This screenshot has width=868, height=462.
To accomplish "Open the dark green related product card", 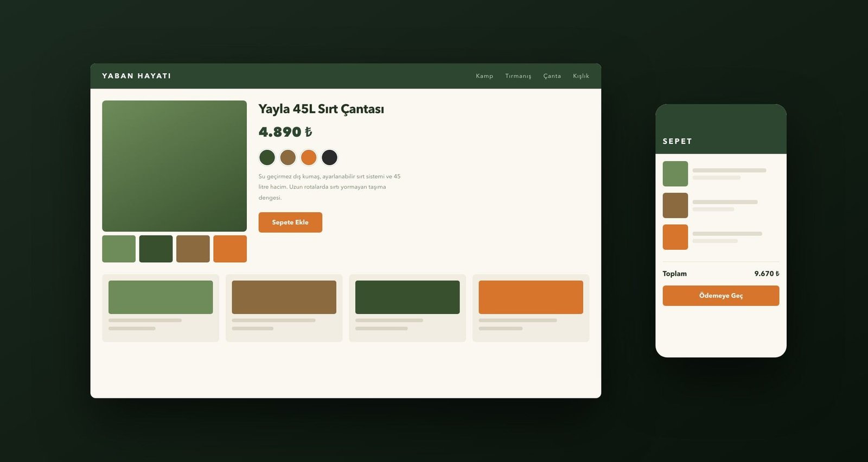I will (407, 308).
